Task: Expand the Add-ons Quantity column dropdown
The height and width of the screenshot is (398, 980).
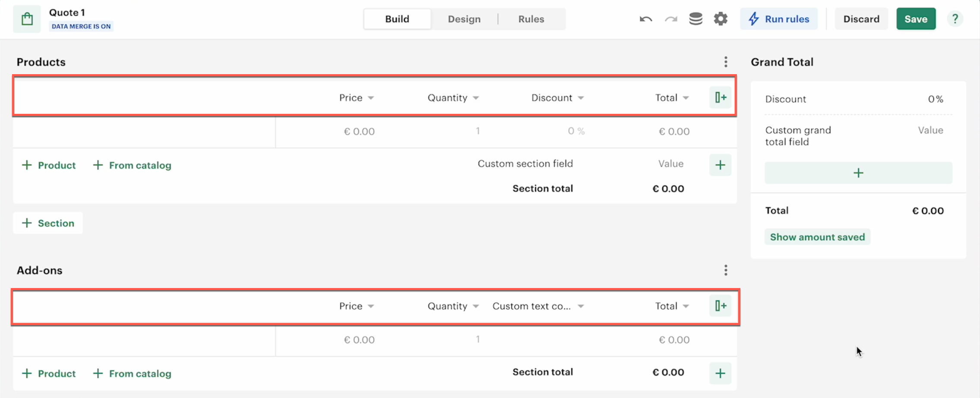Action: (476, 307)
